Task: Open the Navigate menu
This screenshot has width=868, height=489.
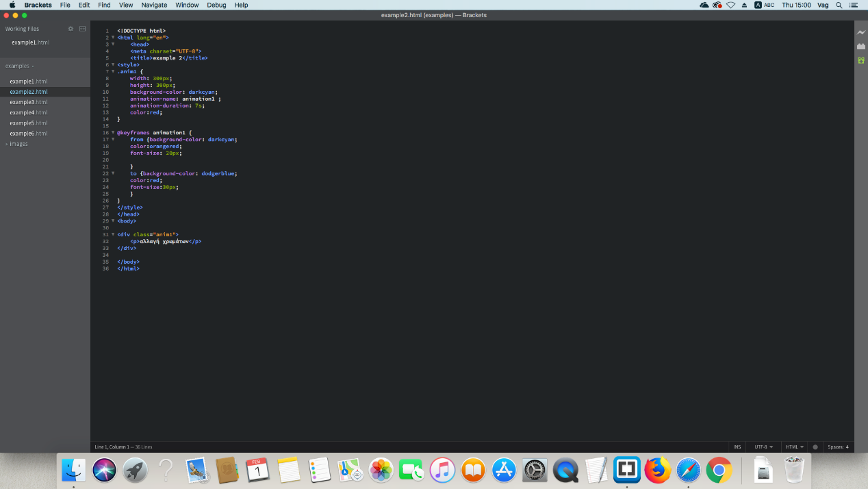Action: coord(154,5)
